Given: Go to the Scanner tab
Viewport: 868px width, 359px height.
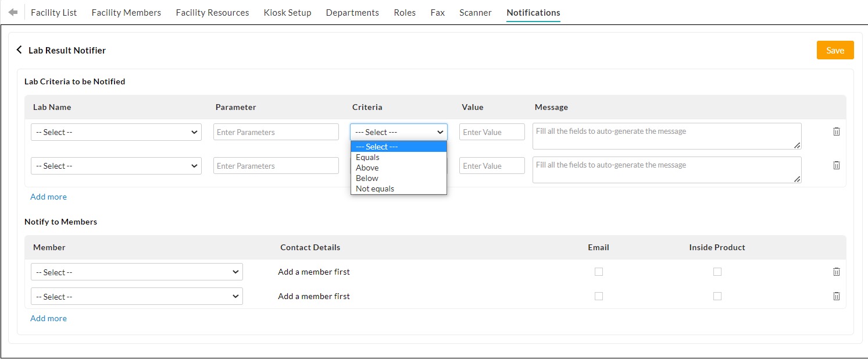Looking at the screenshot, I should (x=475, y=12).
